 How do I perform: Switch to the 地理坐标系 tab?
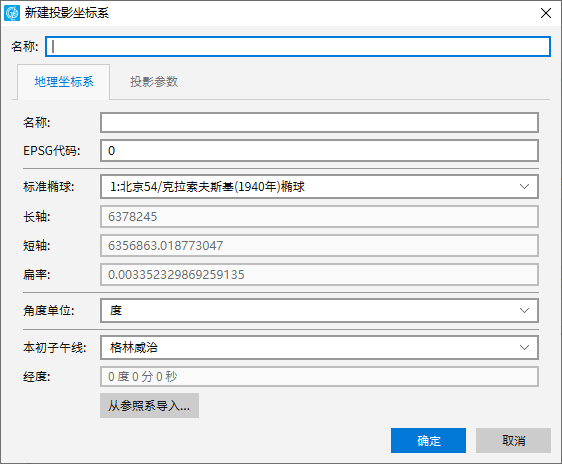[x=64, y=82]
